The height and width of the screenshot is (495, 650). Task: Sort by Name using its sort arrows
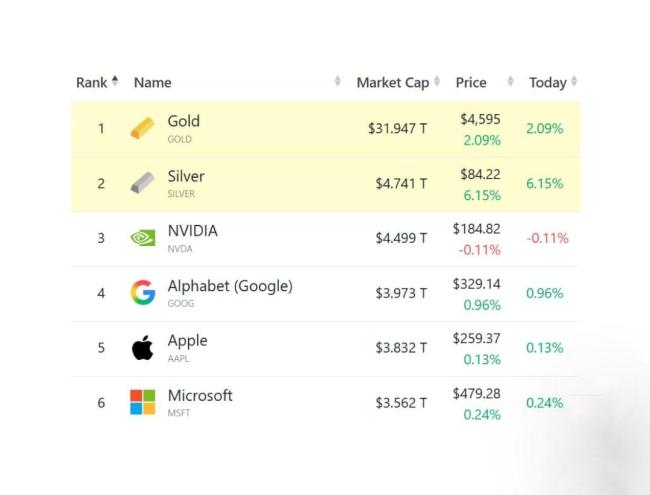(338, 82)
